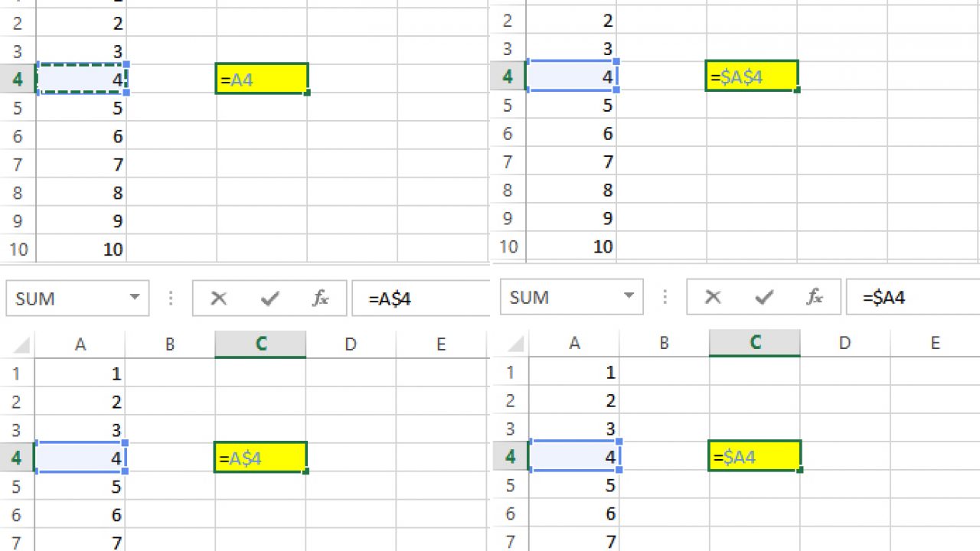Select column D header in bottom-right sheet
This screenshot has width=980, height=551.
[844, 344]
